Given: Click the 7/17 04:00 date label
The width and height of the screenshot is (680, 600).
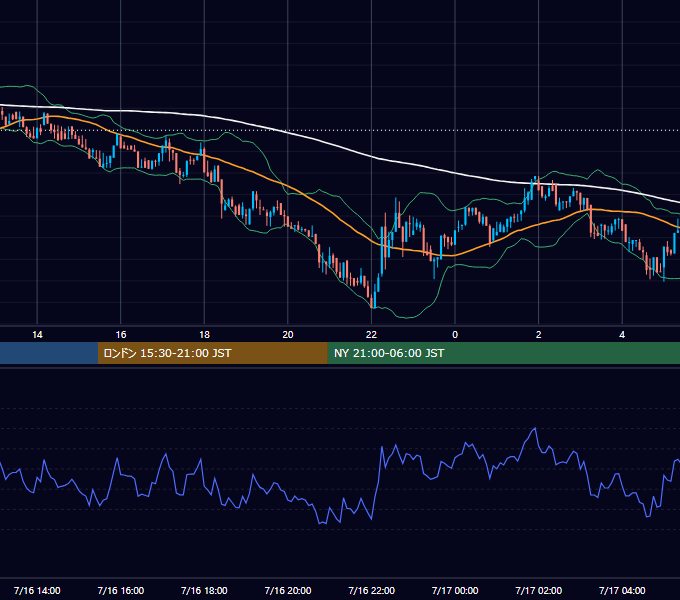Looking at the screenshot, I should tap(622, 590).
